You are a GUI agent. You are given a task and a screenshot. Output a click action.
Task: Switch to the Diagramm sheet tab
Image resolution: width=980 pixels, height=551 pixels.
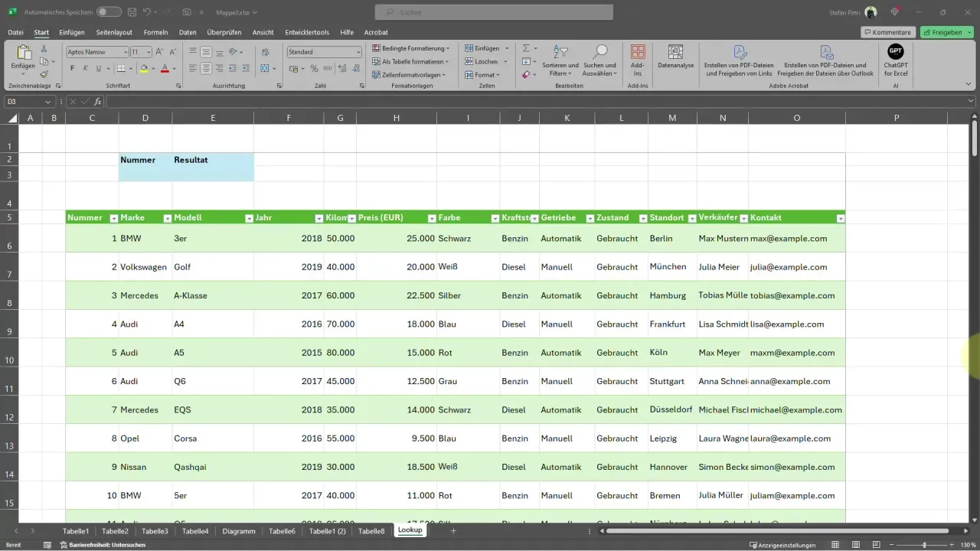coord(238,530)
